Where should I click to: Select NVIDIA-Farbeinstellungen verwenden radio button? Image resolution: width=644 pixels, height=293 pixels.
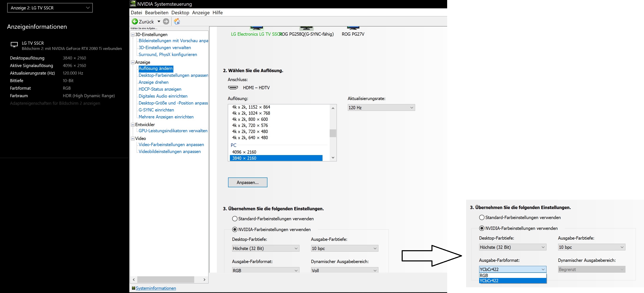235,229
